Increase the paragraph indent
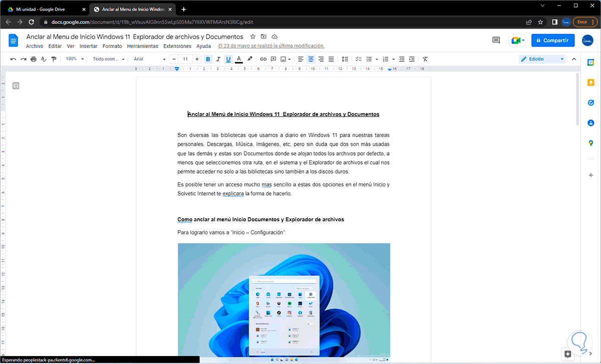 tap(412, 59)
